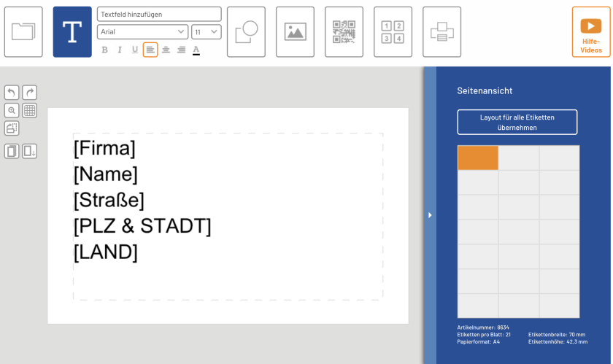The image size is (613, 364).
Task: Undo the last action arrow
Action: [12, 93]
